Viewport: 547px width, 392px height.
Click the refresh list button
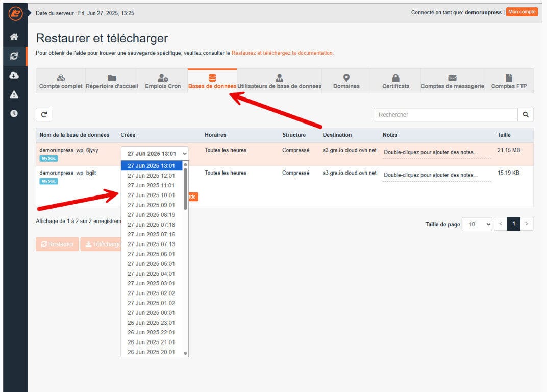click(44, 115)
